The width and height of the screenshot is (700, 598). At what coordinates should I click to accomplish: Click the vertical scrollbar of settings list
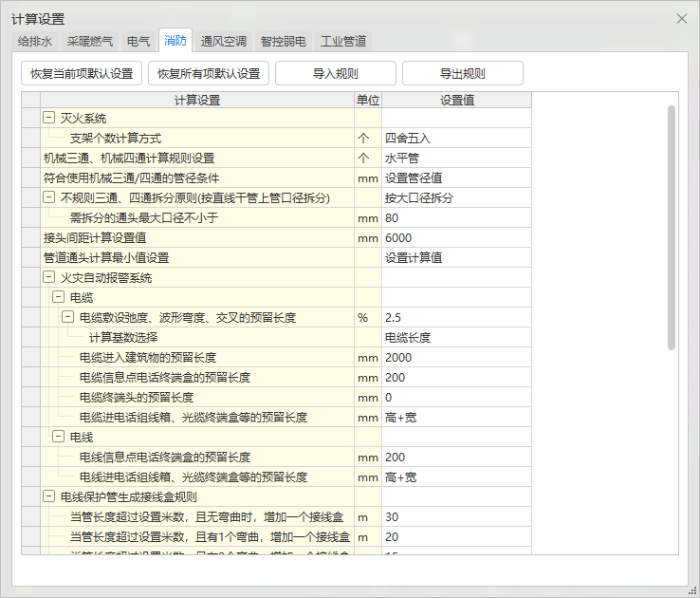coord(671,228)
